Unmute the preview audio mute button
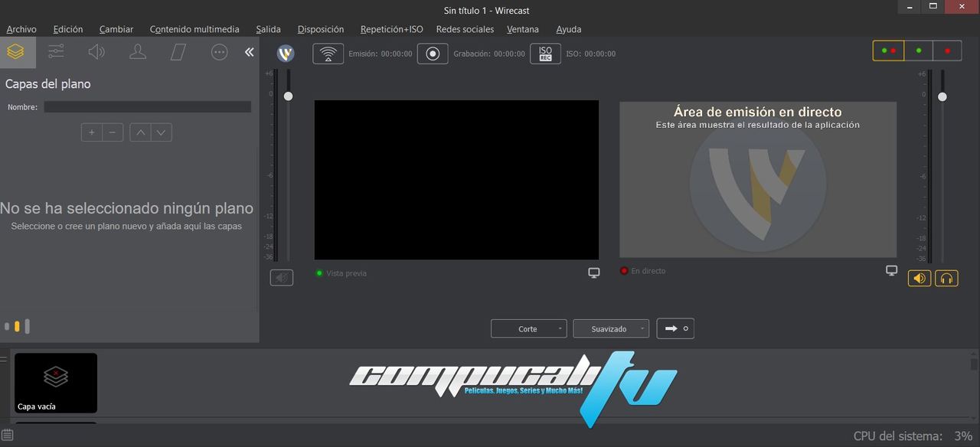The width and height of the screenshot is (980, 447). tap(282, 278)
